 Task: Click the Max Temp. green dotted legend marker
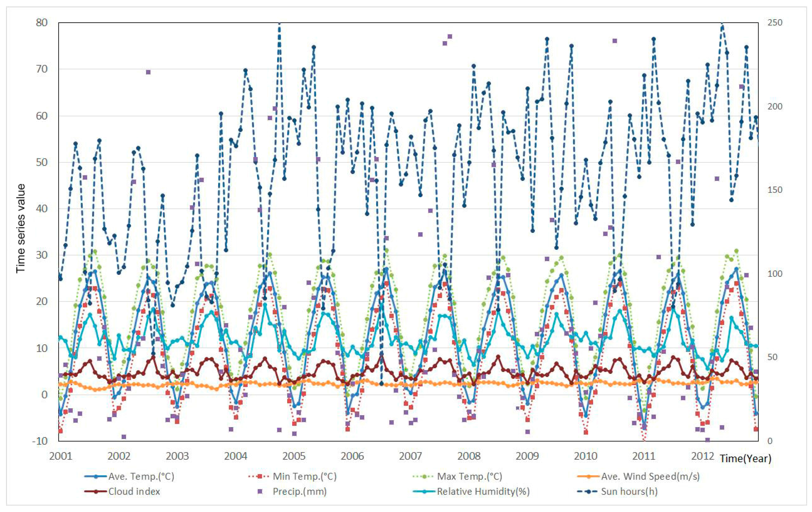pos(424,477)
